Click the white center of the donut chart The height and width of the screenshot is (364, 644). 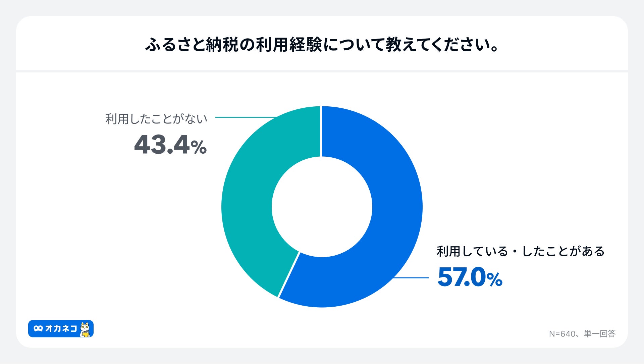[322, 207]
